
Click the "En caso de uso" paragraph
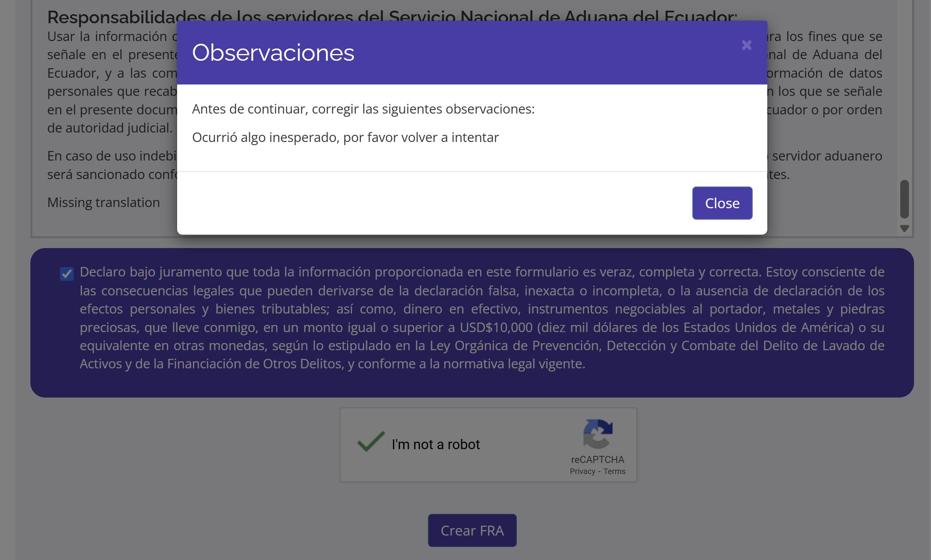111,165
